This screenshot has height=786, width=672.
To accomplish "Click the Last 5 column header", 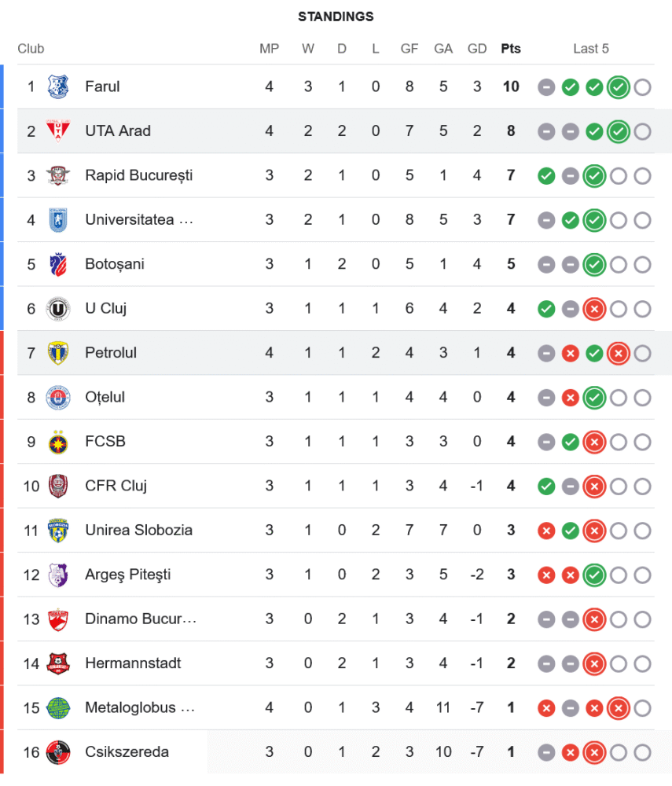I will [591, 49].
